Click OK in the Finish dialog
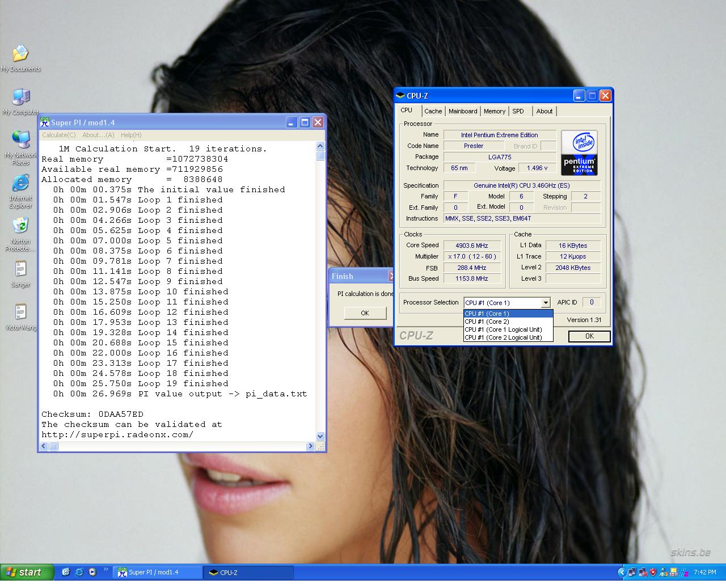This screenshot has width=726, height=588. tap(365, 313)
